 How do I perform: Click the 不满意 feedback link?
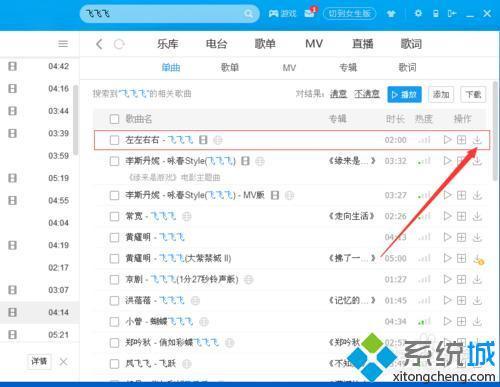(367, 94)
